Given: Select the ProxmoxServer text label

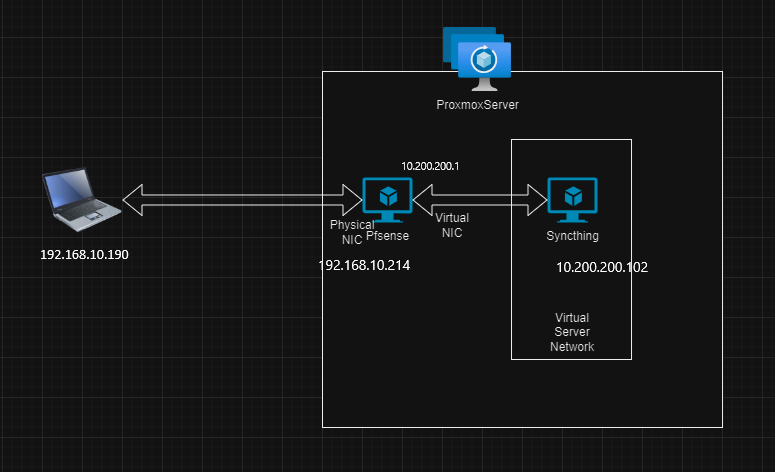Looking at the screenshot, I should point(477,105).
